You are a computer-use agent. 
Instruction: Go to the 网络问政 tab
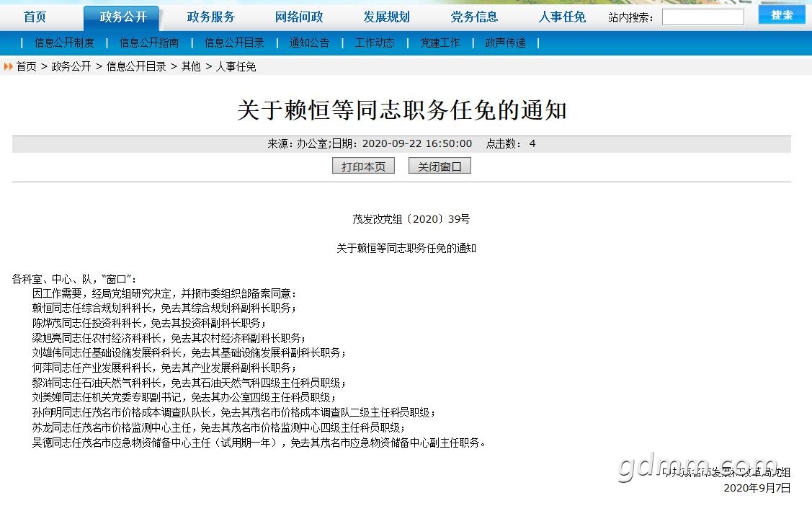[299, 17]
